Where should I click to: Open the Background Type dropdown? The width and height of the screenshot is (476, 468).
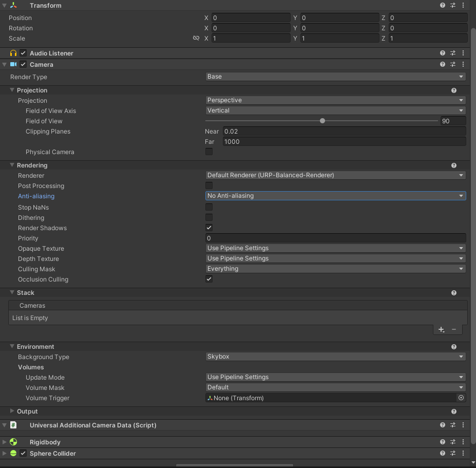pos(335,357)
